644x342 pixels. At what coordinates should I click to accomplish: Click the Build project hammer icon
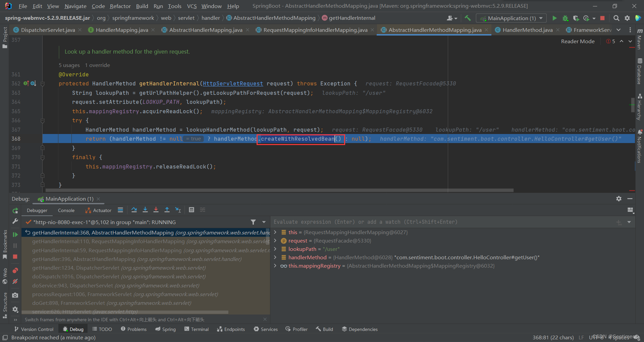click(468, 18)
